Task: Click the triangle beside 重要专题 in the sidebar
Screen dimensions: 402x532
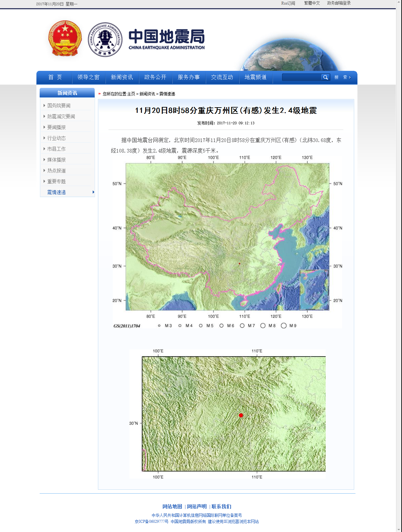Action: pyautogui.click(x=44, y=181)
